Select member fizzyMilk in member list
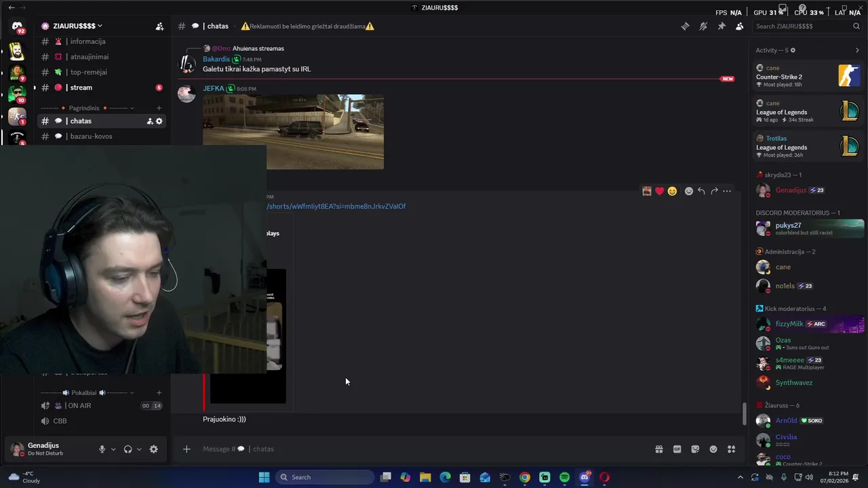The height and width of the screenshot is (488, 868). [x=808, y=324]
